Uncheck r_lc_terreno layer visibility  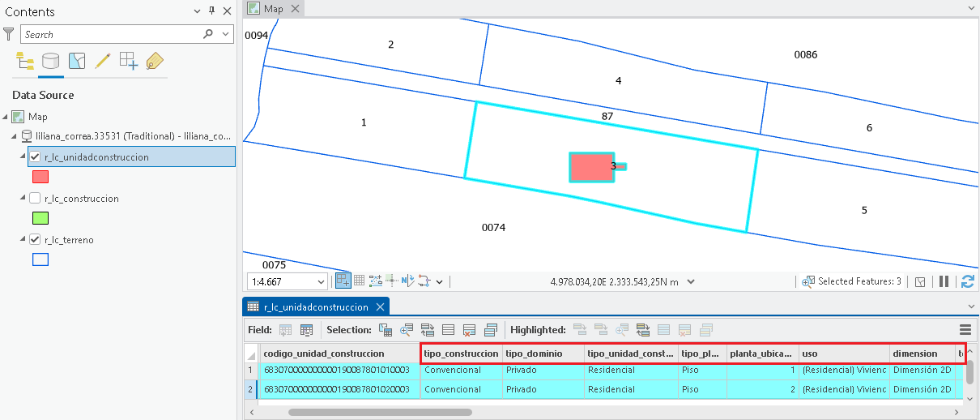(35, 240)
